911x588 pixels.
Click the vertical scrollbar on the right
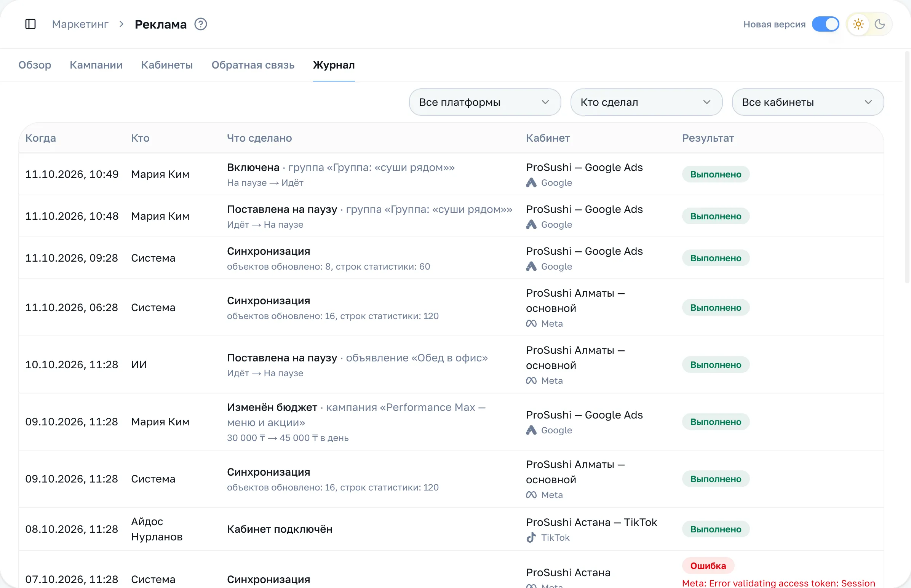coord(907,168)
